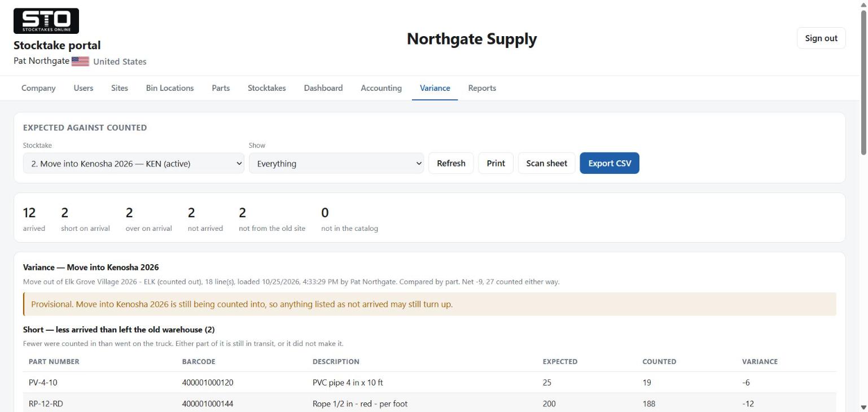Click the Print button

click(496, 163)
